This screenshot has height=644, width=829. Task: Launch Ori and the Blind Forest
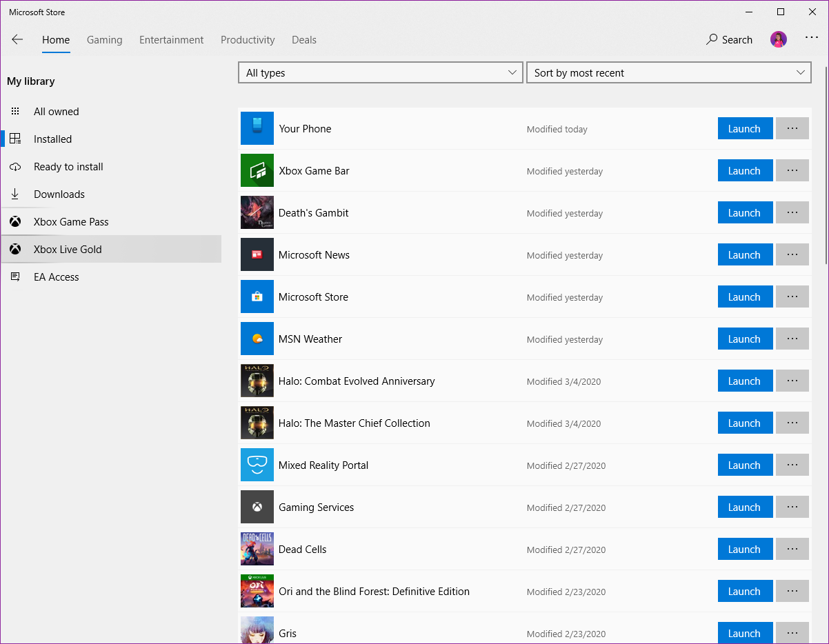745,592
